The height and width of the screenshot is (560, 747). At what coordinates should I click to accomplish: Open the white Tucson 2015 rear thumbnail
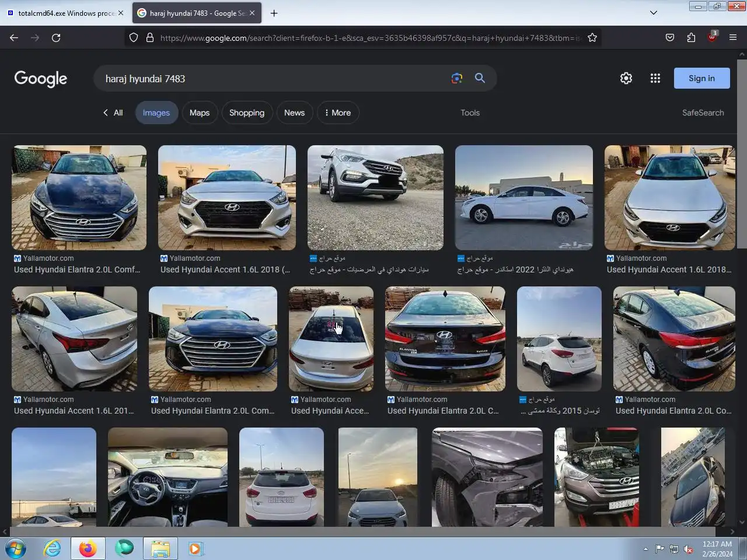(x=559, y=339)
